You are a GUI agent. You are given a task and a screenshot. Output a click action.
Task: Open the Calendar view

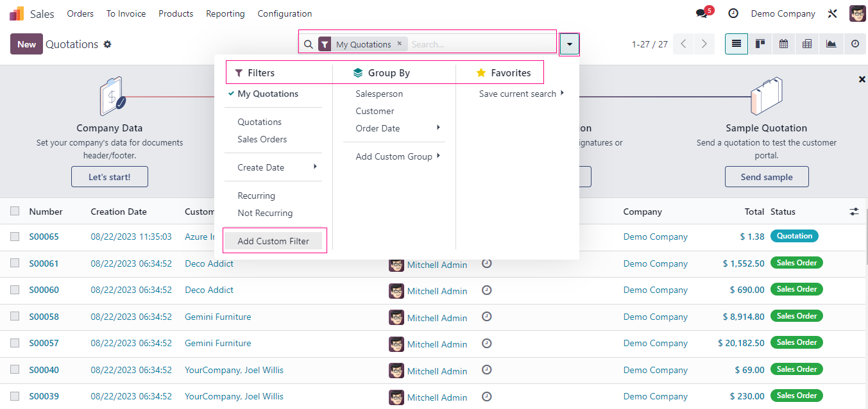[783, 44]
